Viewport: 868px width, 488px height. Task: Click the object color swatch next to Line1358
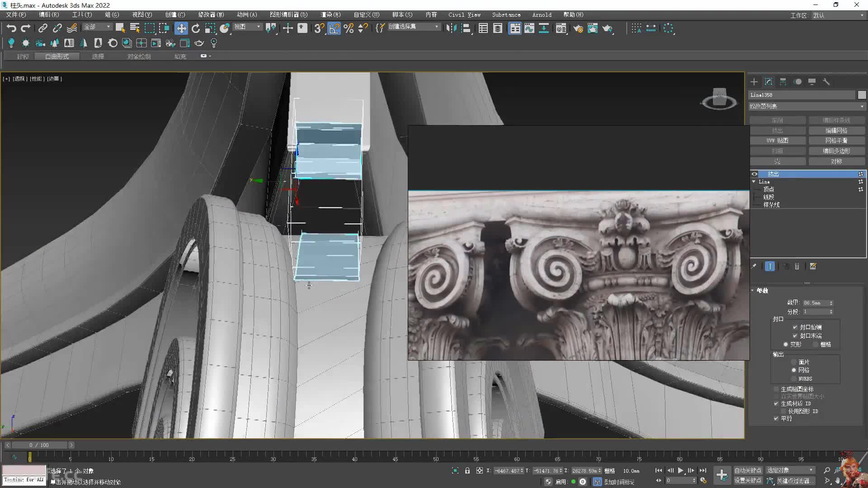(862, 95)
